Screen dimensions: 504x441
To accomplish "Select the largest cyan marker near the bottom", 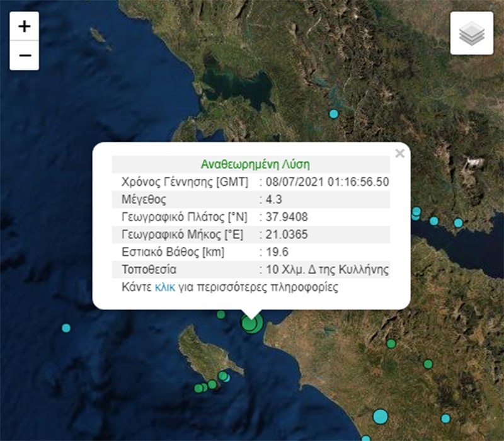I will click(x=381, y=416).
